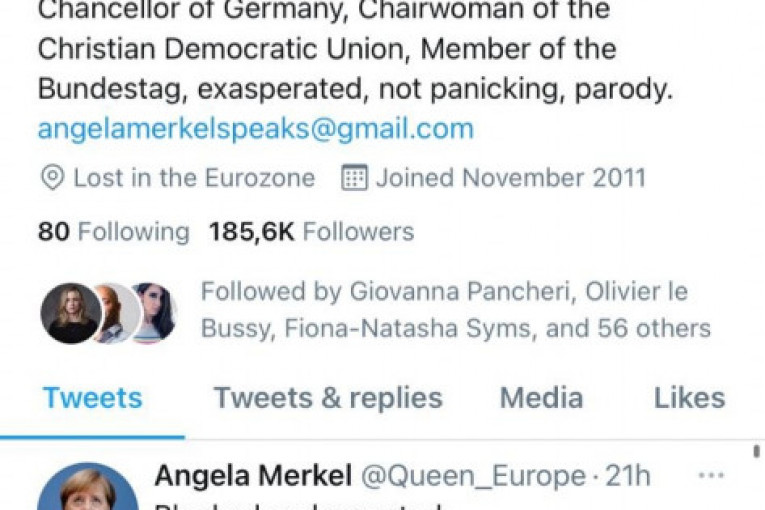Screen dimensions: 765x510
Task: Click the third follower avatar with dark hair
Action: coord(154,313)
